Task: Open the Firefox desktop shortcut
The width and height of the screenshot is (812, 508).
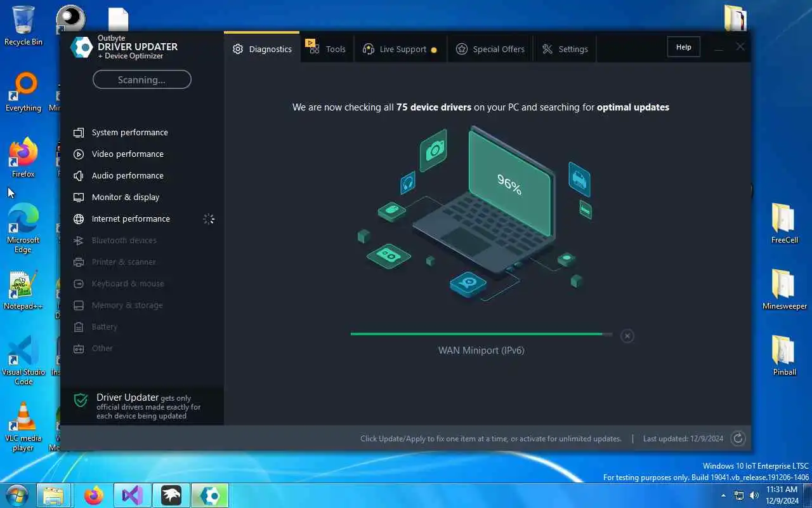Action: 23,157
